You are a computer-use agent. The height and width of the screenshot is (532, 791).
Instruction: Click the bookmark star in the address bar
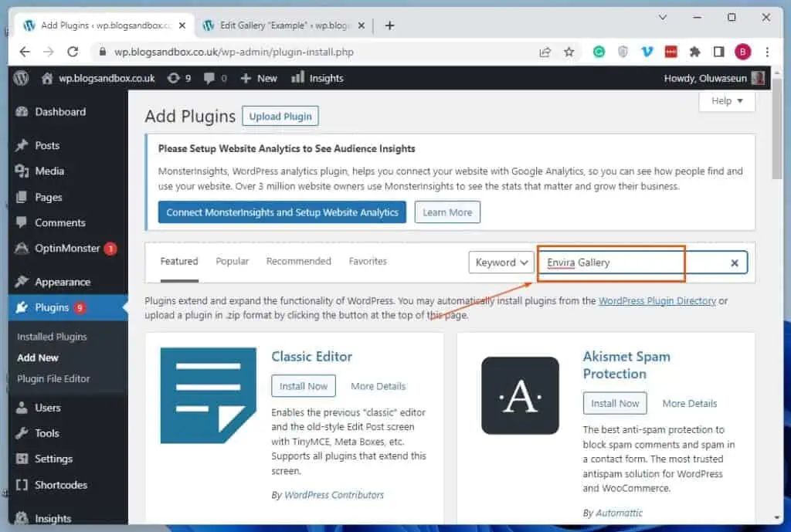[x=569, y=52]
